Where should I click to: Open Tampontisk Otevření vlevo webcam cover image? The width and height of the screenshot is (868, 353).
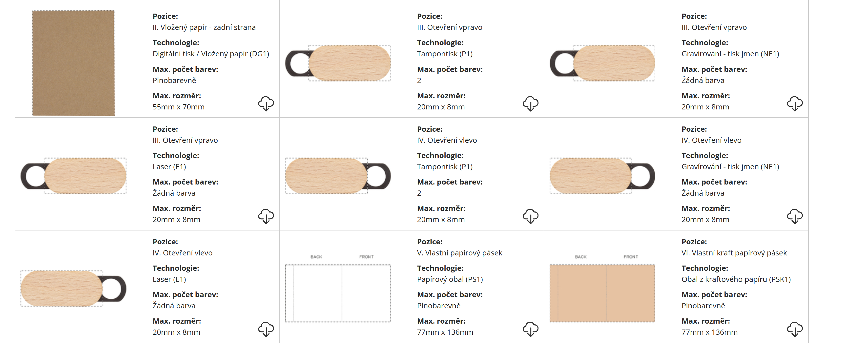coord(338,176)
